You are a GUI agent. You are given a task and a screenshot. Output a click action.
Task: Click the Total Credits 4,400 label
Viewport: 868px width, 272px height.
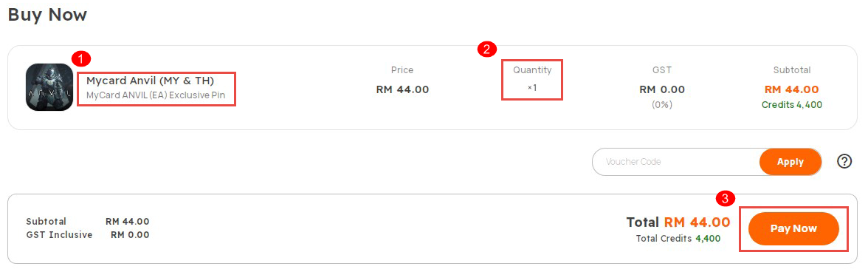[678, 239]
